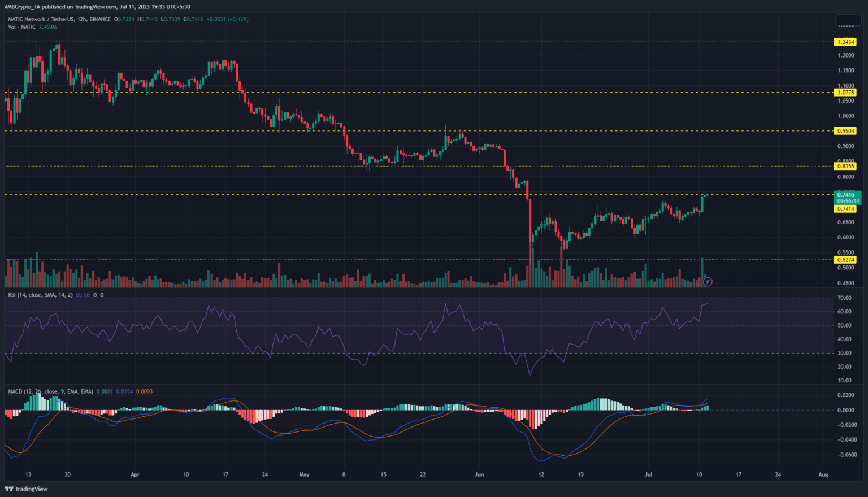Click the purple lightning bolt icon
This screenshot has height=497, width=868.
pyautogui.click(x=708, y=281)
